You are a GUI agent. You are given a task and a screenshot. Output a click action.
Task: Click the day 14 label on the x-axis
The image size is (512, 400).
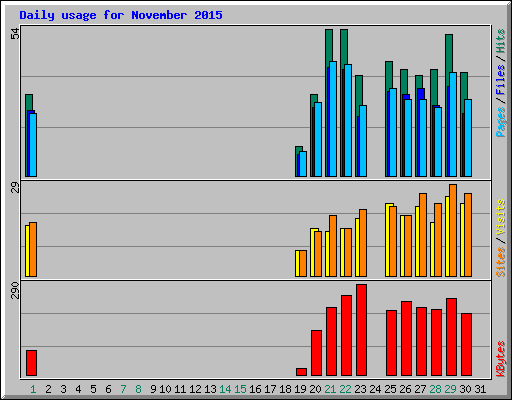tap(225, 389)
